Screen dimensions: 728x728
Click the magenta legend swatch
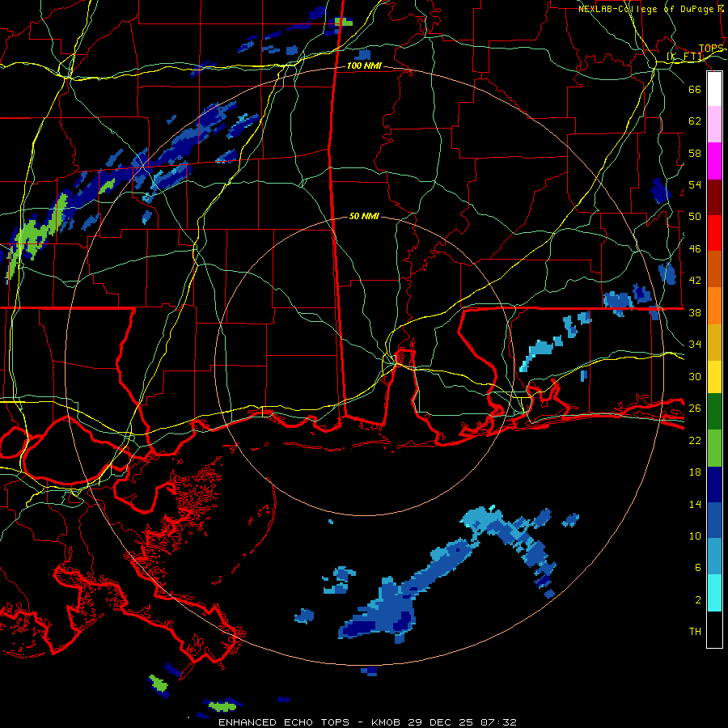pyautogui.click(x=714, y=161)
